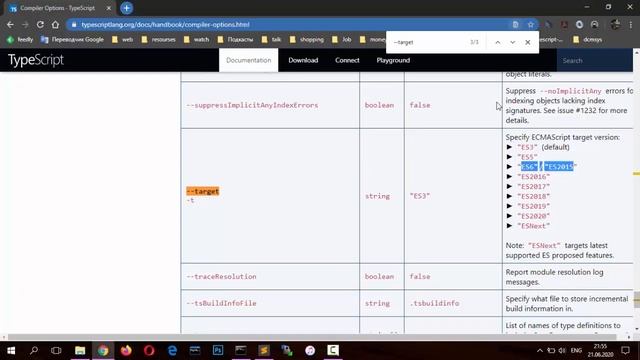Expand the shopping bookmarks folder
The width and height of the screenshot is (640, 360).
click(x=307, y=40)
